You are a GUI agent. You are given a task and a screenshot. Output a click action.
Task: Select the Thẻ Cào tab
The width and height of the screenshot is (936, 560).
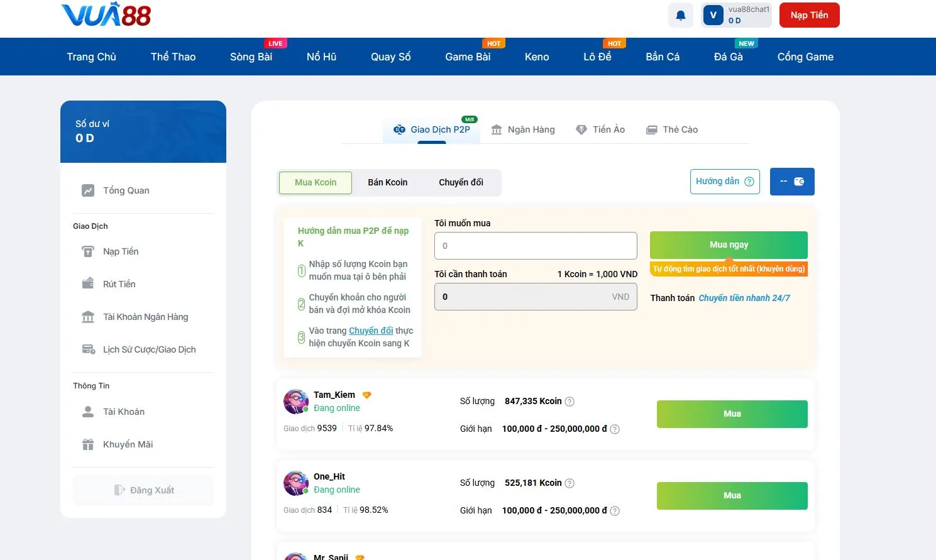672,129
